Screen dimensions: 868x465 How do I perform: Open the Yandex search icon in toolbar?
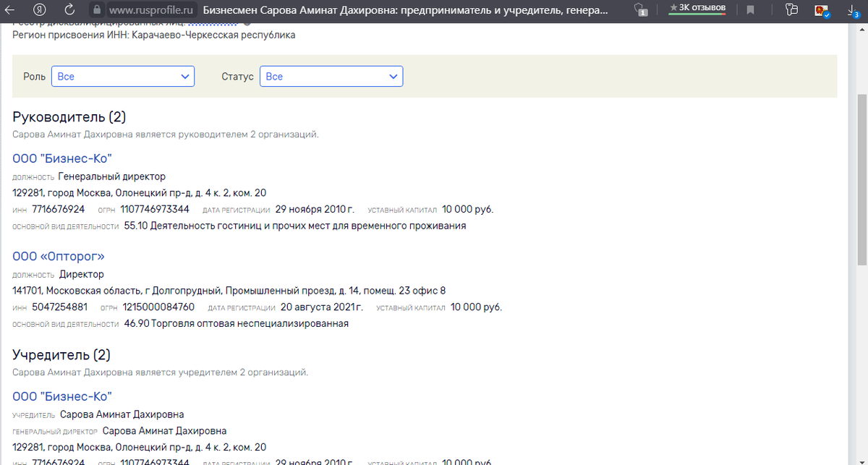40,10
